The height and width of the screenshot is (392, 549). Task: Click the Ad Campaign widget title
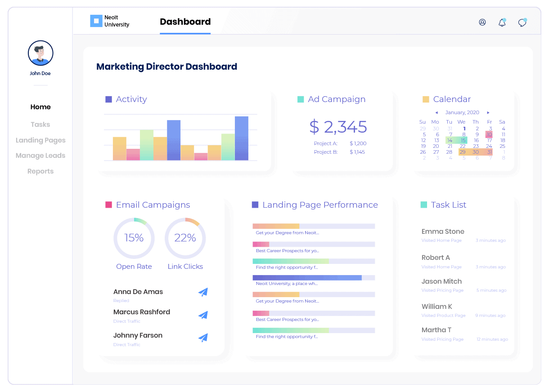(337, 99)
